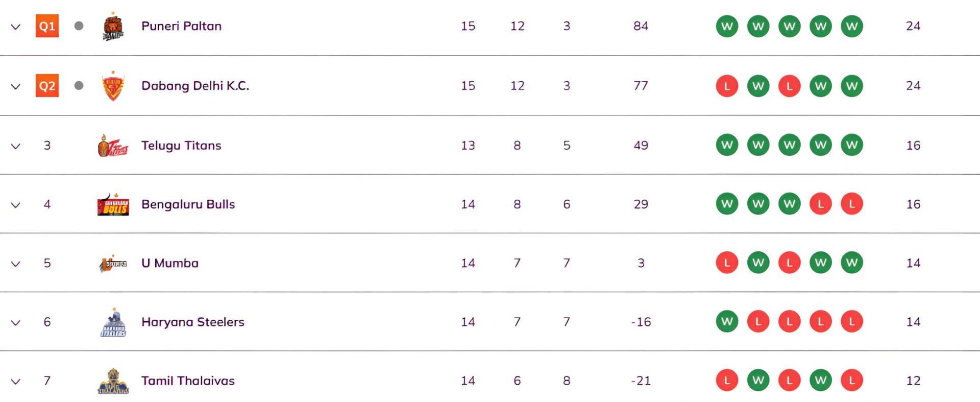
Task: Open the Bengaluru Bulls team name link
Action: [x=188, y=204]
